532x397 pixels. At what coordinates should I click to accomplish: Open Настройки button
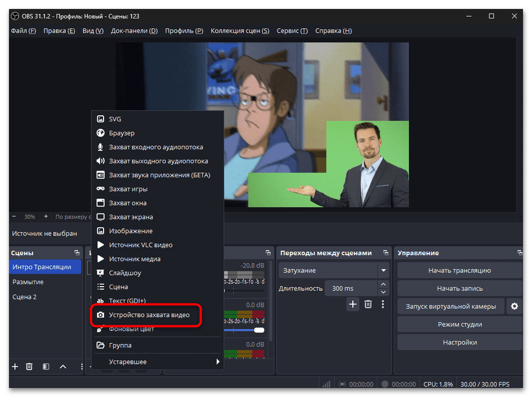pyautogui.click(x=460, y=342)
